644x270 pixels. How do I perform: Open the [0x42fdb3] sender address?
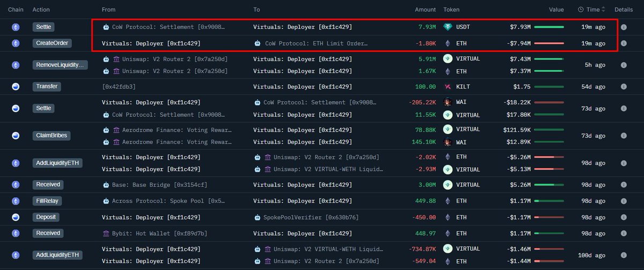coord(119,87)
